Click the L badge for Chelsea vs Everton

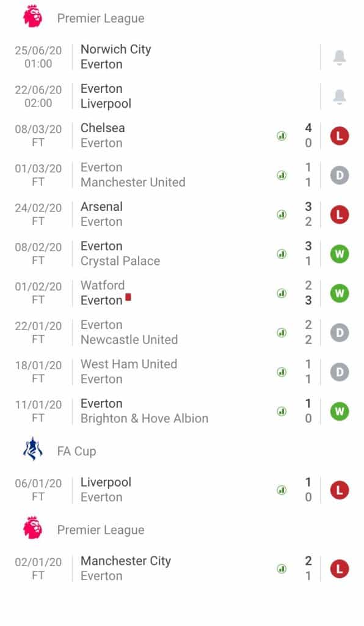[x=340, y=136]
